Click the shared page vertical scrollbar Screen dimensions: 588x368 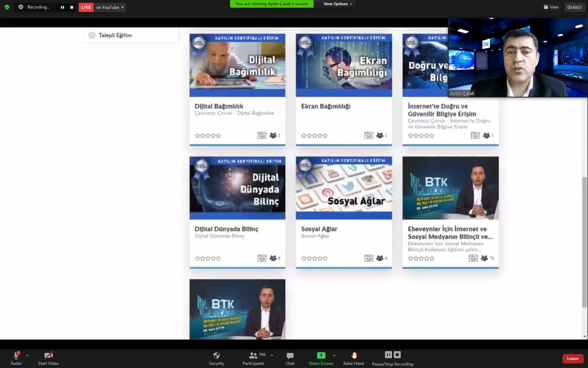584,242
